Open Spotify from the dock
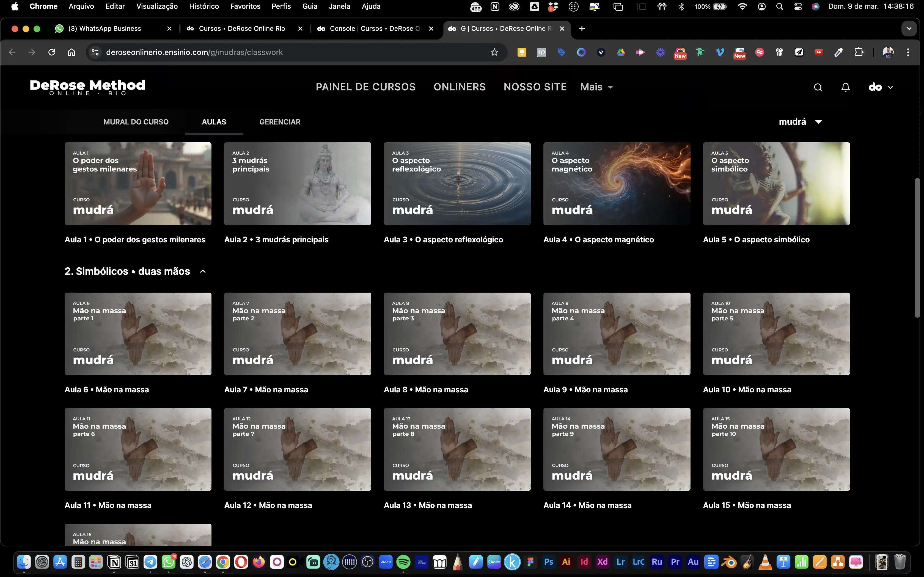Image resolution: width=924 pixels, height=577 pixels. [403, 562]
